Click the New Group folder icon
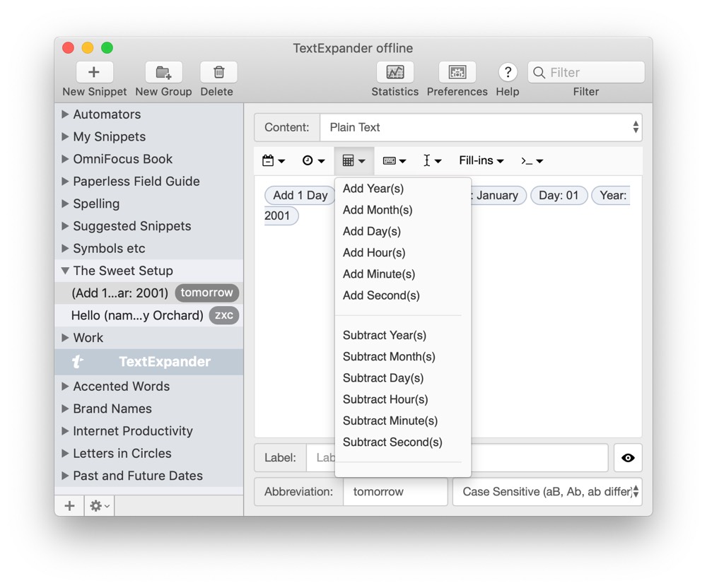The image size is (707, 588). click(164, 72)
